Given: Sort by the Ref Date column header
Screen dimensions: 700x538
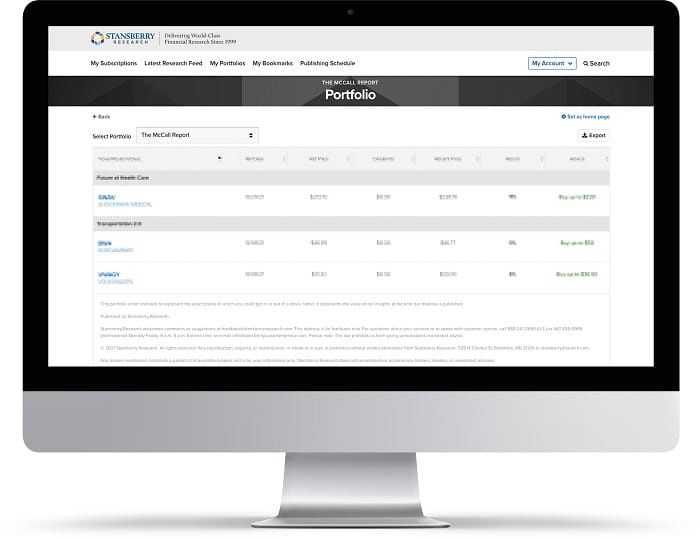Looking at the screenshot, I should pos(254,159).
